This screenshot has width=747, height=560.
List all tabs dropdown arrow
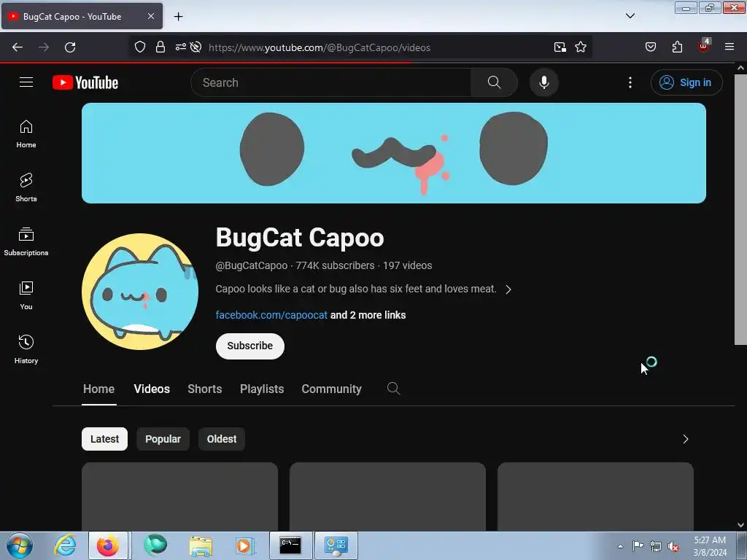(x=630, y=16)
